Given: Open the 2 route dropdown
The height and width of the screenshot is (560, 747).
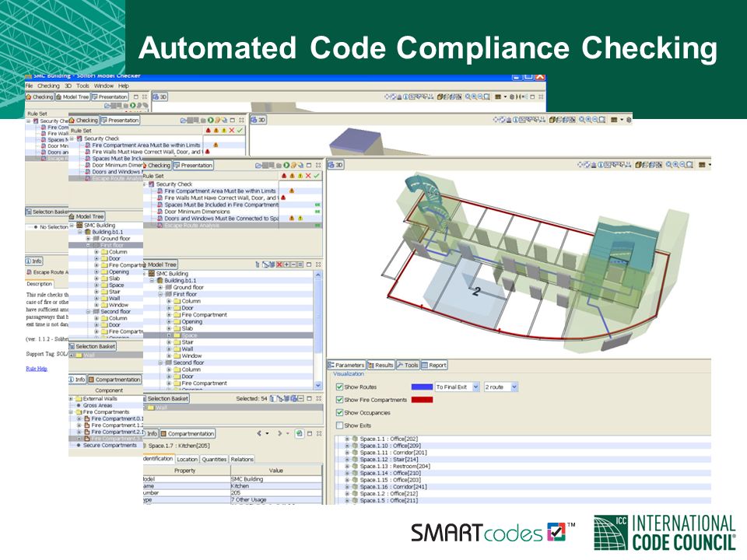Looking at the screenshot, I should click(x=500, y=387).
